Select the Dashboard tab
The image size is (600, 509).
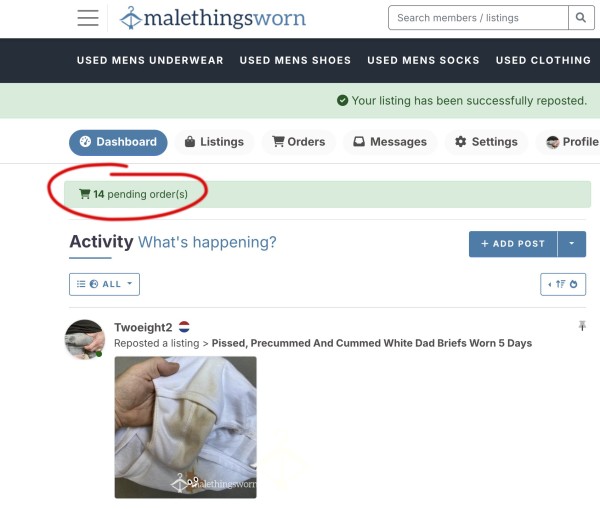118,142
